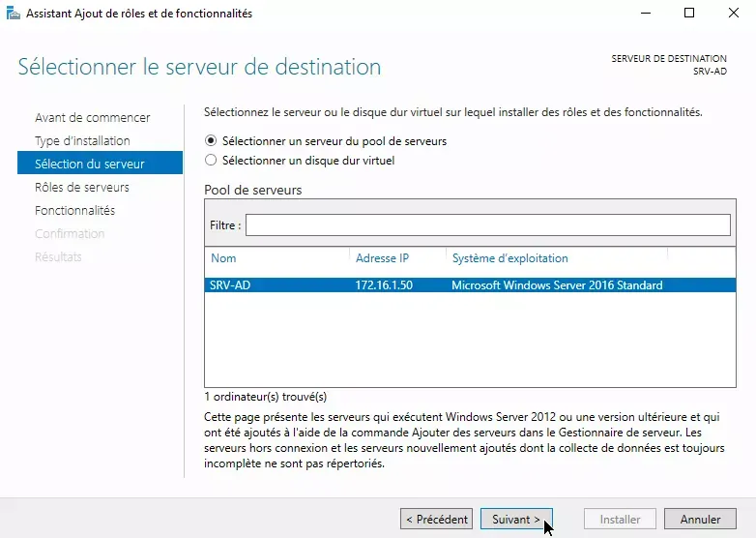The image size is (756, 538).
Task: Close the wizard window
Action: coord(733,14)
